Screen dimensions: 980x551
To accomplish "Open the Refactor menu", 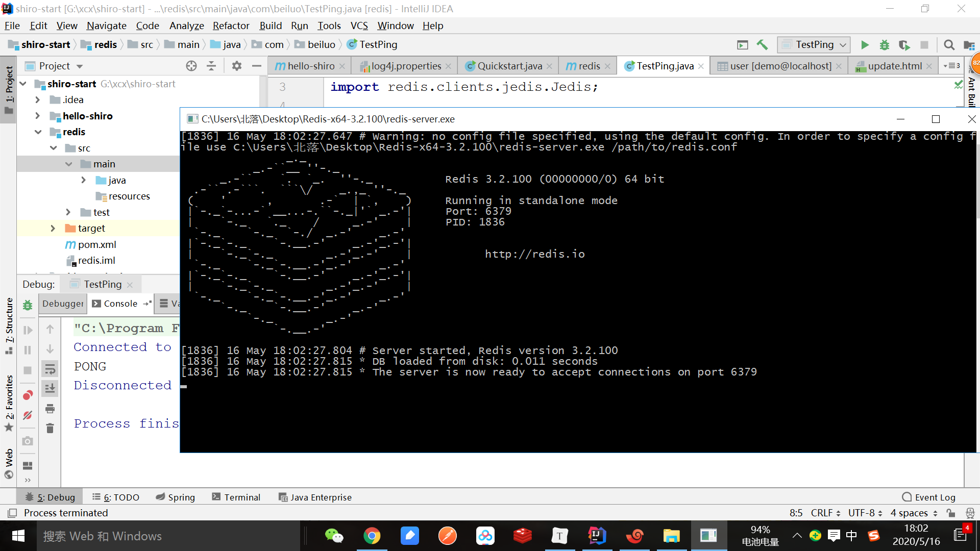I will 231,26.
